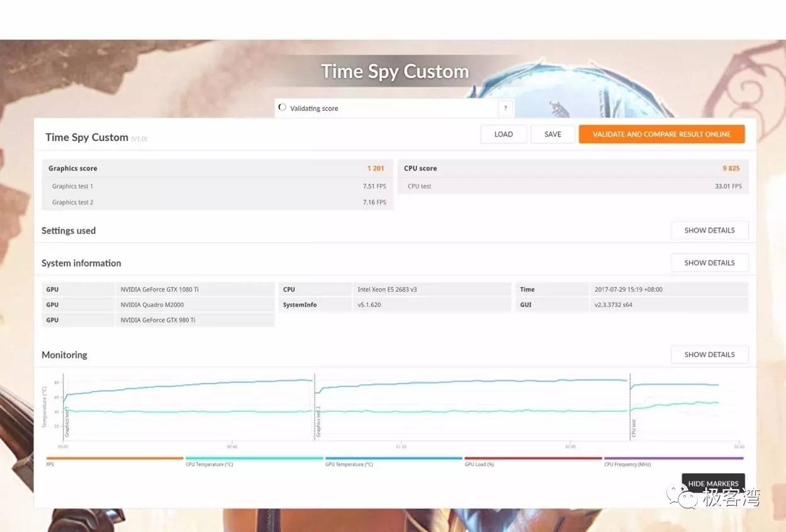Click the Graphics score header
Viewport: 786px width, 532px height.
73,169
